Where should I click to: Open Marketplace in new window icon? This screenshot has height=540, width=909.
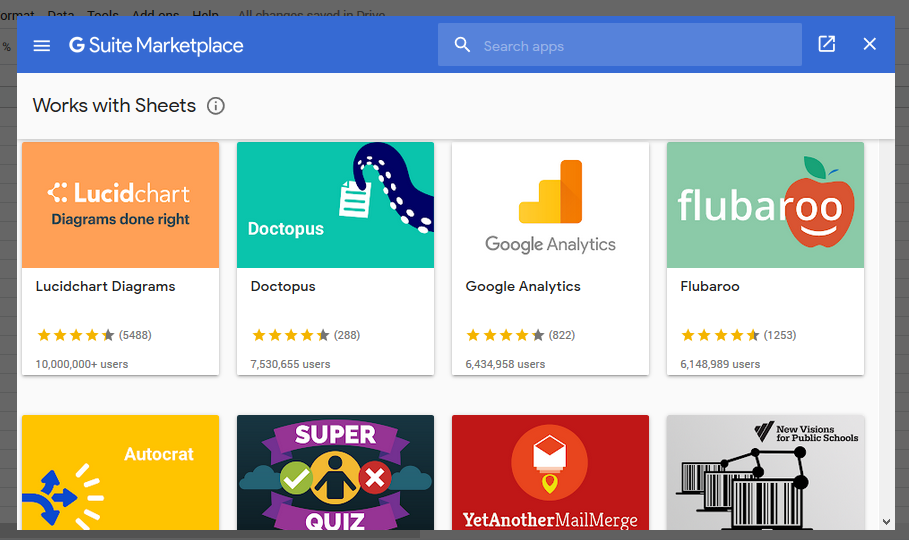[827, 45]
